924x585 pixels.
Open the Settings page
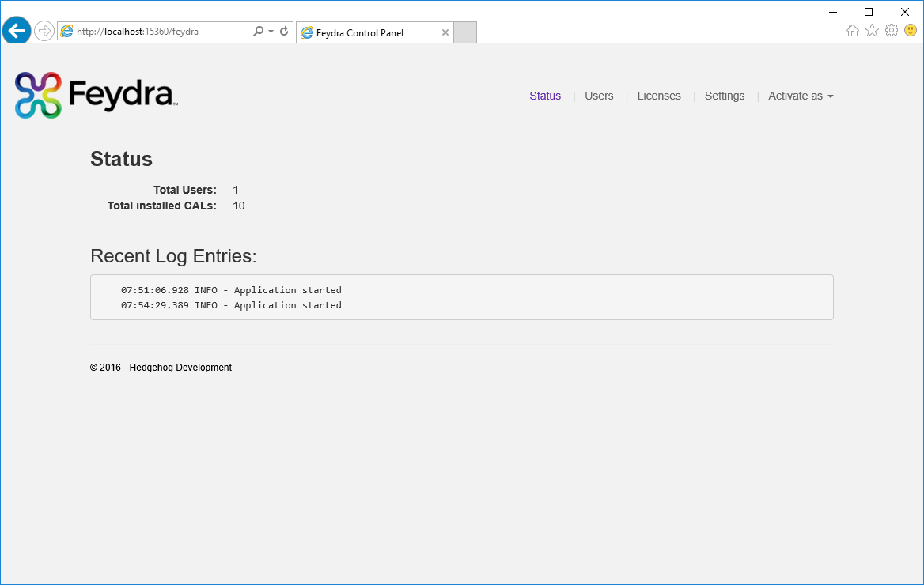click(724, 96)
